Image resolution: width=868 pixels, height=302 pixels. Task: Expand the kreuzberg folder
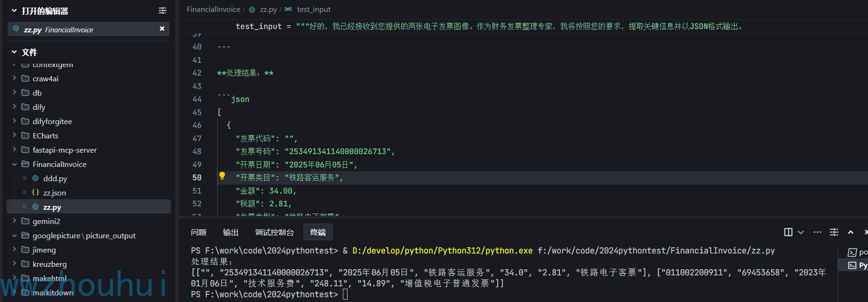14,263
